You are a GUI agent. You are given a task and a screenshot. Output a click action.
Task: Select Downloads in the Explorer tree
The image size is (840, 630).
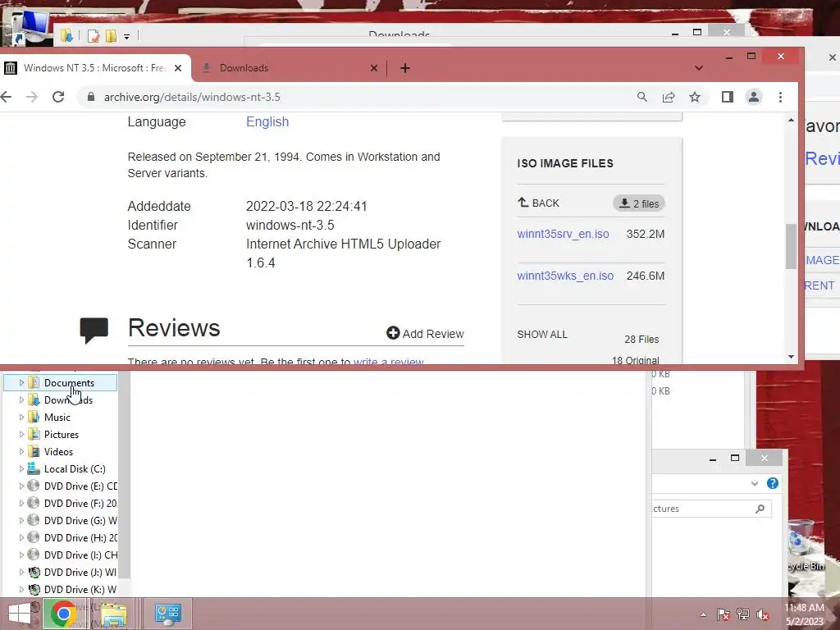click(x=68, y=400)
